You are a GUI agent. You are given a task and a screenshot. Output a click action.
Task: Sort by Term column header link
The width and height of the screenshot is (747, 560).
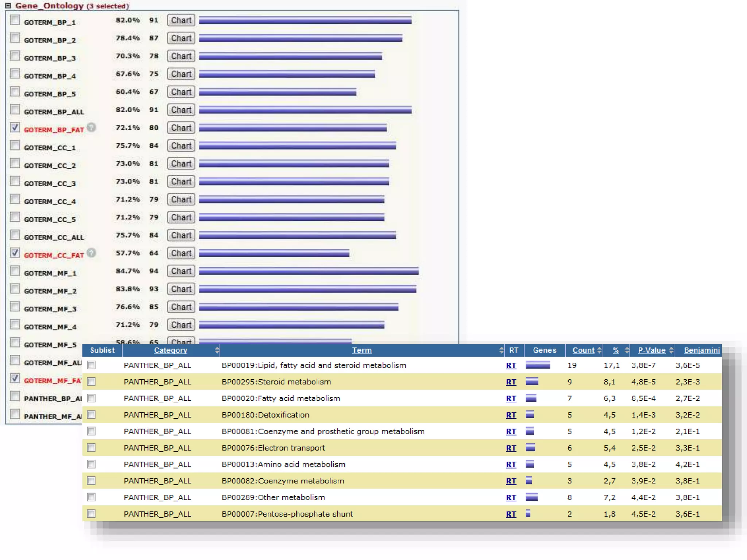[361, 350]
